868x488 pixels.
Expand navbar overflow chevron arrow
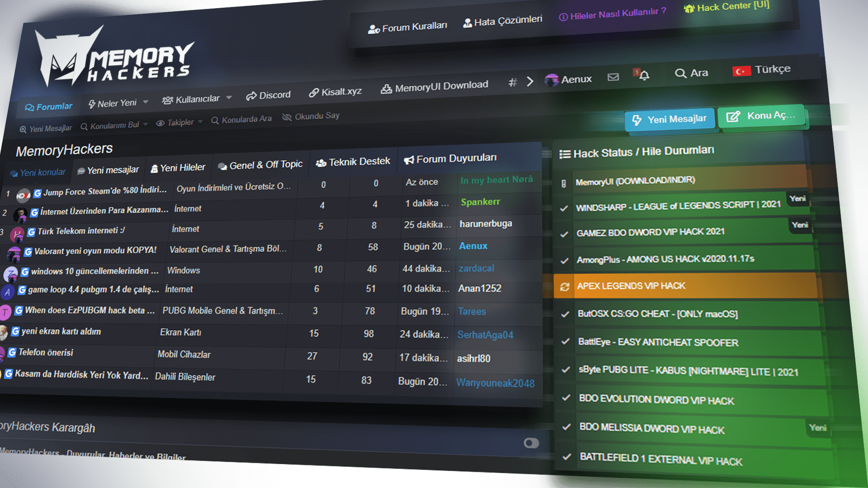click(530, 81)
